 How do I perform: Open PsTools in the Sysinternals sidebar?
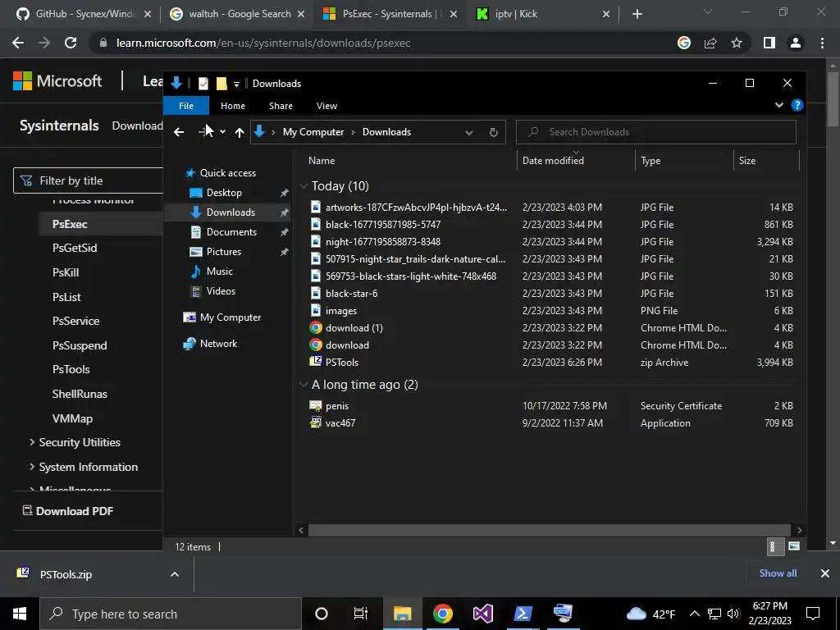(x=71, y=369)
